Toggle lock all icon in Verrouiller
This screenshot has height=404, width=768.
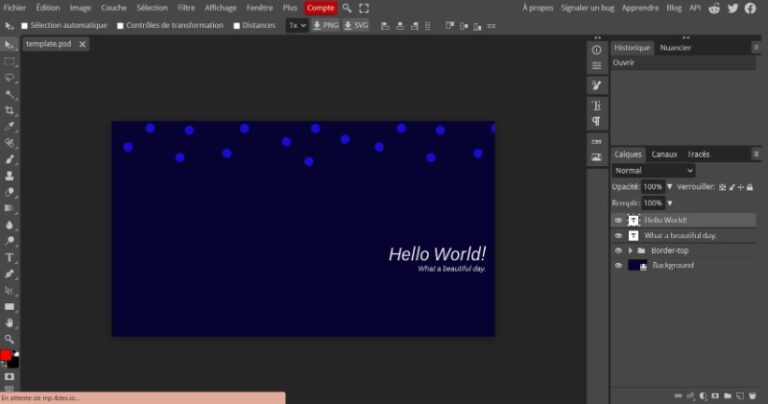coord(750,187)
